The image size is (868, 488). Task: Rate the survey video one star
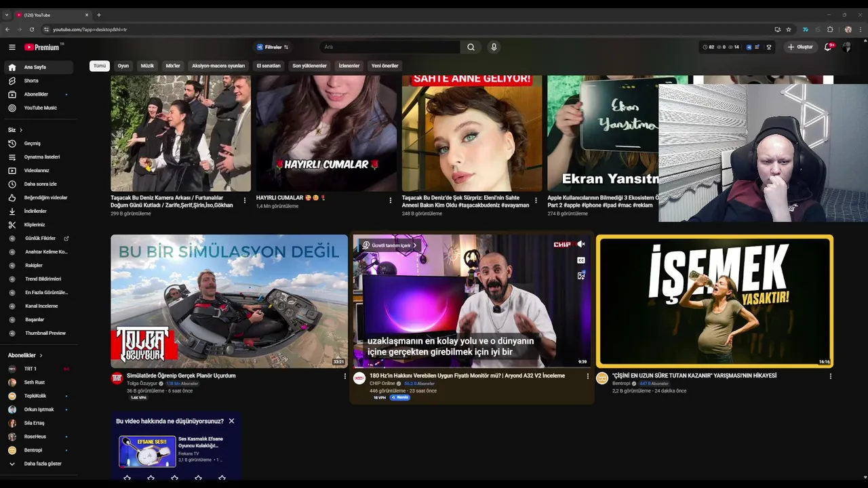pyautogui.click(x=127, y=477)
